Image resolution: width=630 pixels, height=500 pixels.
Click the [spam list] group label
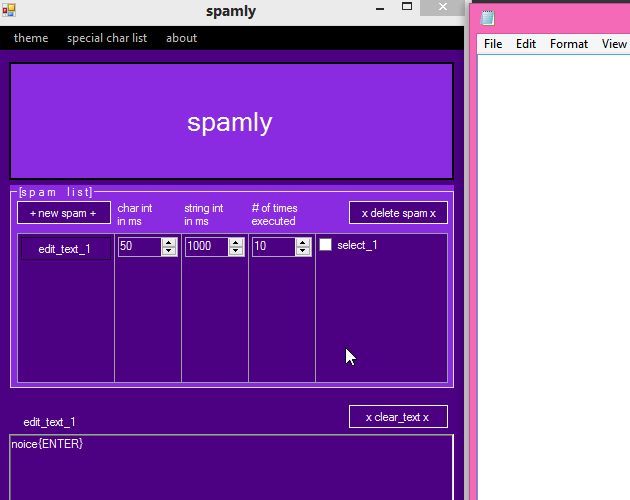pos(56,192)
